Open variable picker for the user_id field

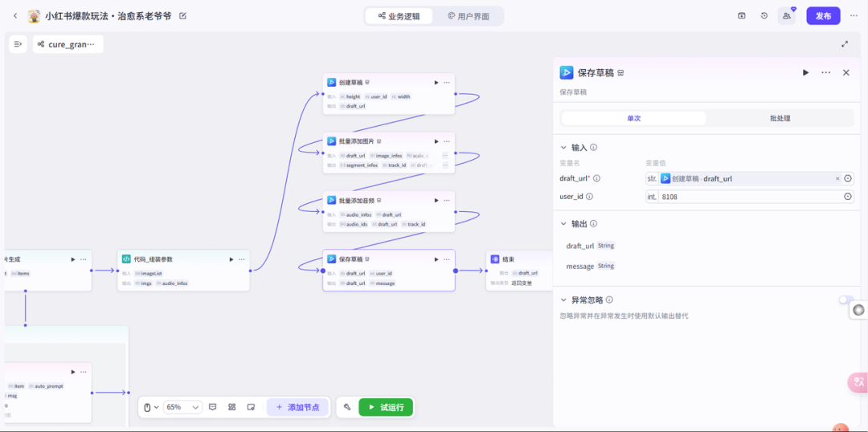point(848,197)
